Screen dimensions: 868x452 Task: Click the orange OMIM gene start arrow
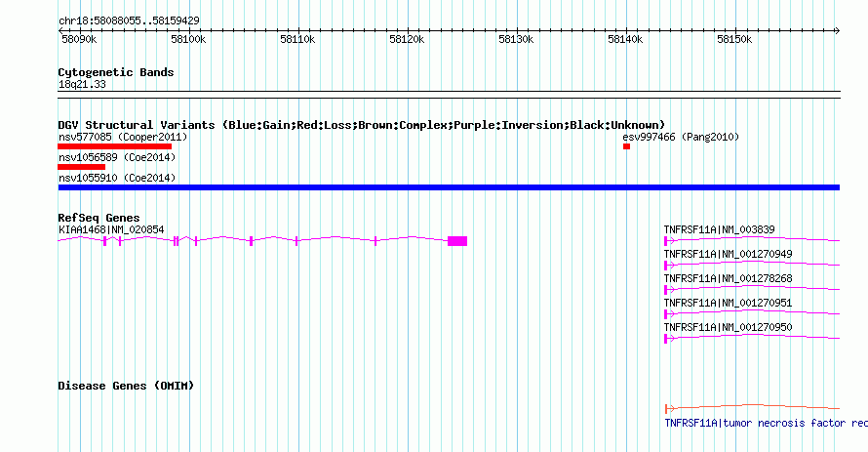click(670, 409)
